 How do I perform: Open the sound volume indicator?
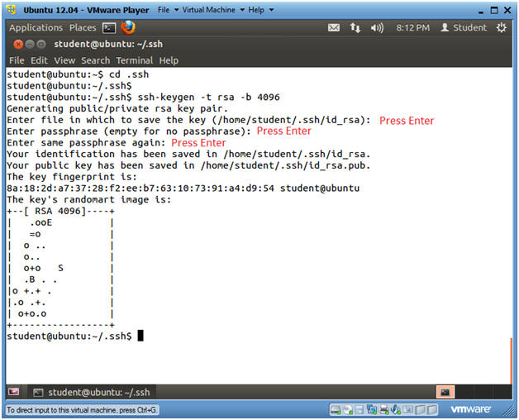pos(377,28)
